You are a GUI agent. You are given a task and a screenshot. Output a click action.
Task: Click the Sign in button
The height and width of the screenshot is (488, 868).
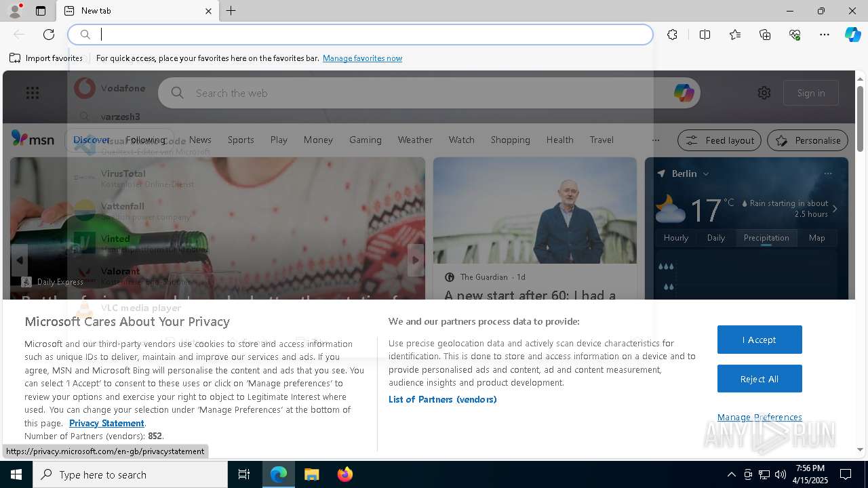[x=811, y=93]
